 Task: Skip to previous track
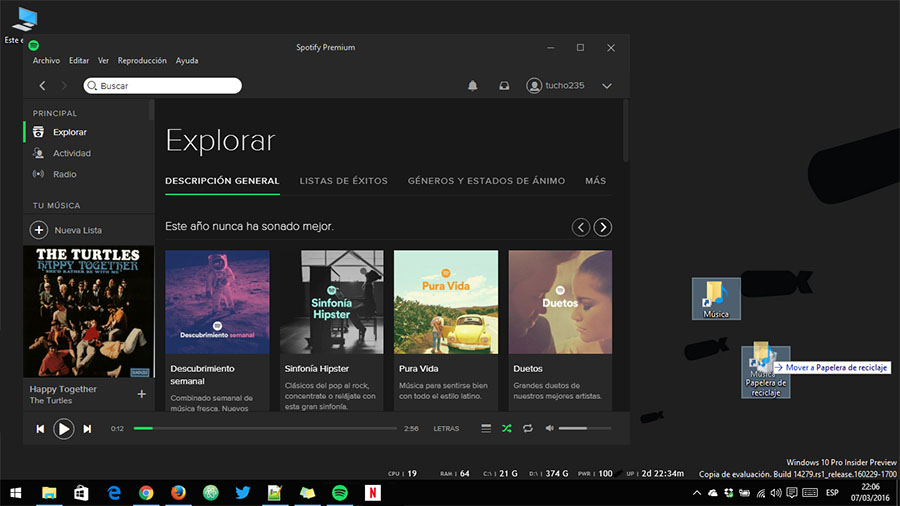pos(40,429)
